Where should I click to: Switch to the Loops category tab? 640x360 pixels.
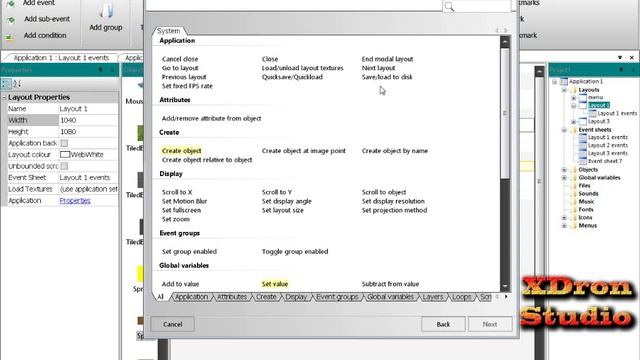pos(461,297)
